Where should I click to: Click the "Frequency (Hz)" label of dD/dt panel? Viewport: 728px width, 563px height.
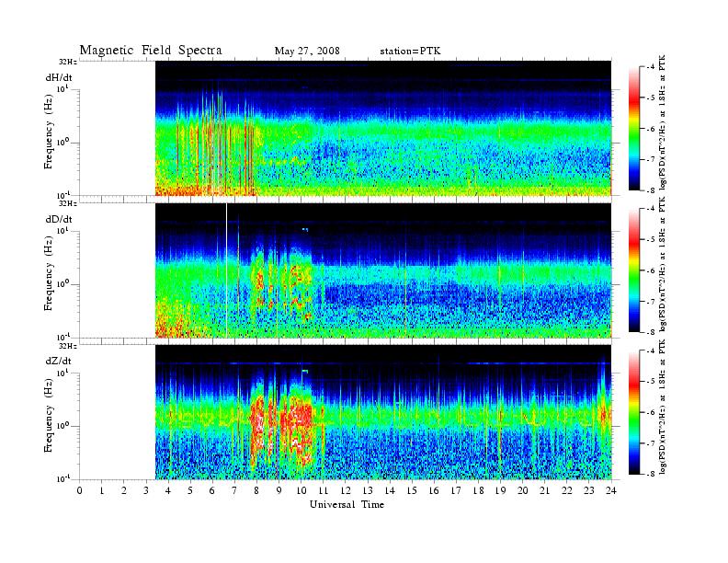pos(49,273)
